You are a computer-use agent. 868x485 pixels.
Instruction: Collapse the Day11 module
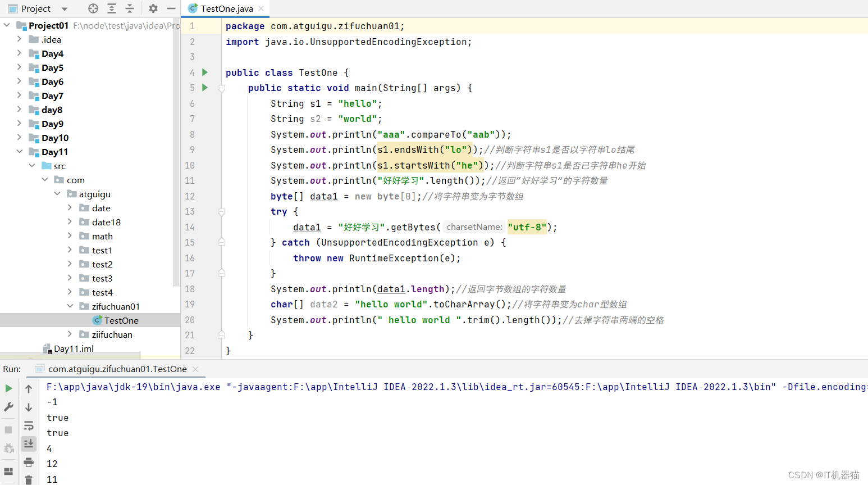tap(20, 152)
